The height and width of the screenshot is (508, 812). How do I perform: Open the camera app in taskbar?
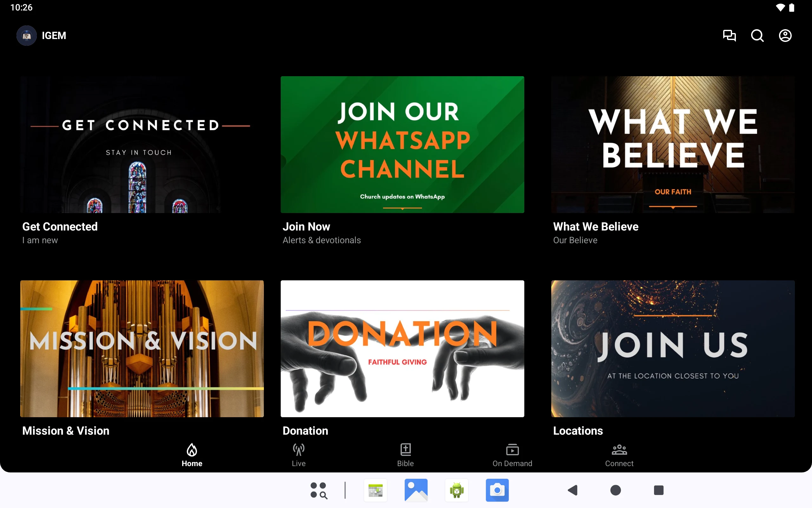pos(497,490)
